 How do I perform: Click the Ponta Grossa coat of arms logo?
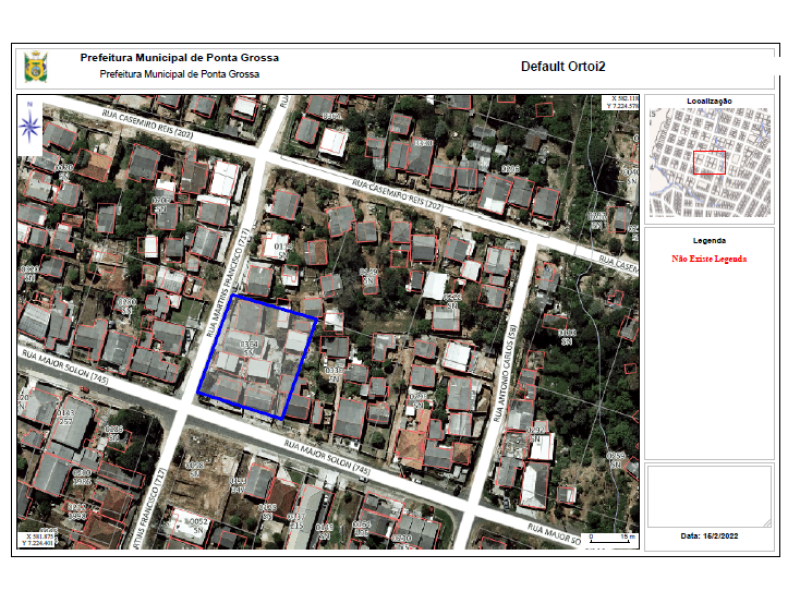point(35,66)
